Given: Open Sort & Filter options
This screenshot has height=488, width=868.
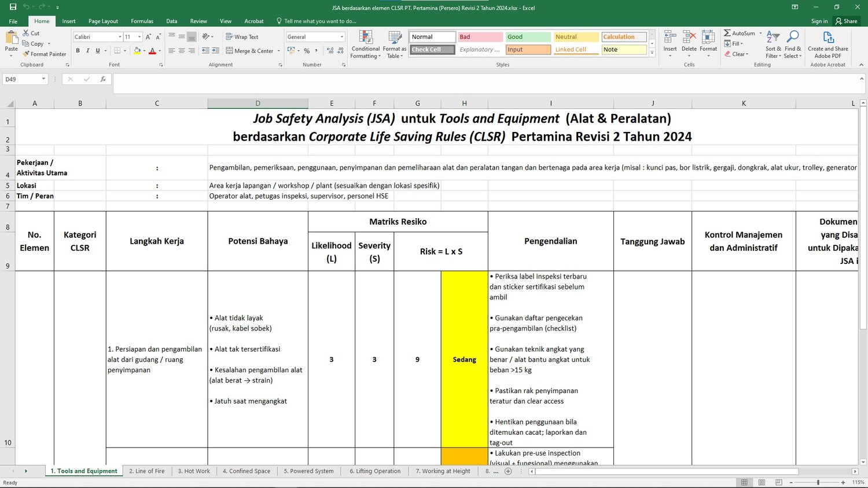Looking at the screenshot, I should (x=773, y=45).
